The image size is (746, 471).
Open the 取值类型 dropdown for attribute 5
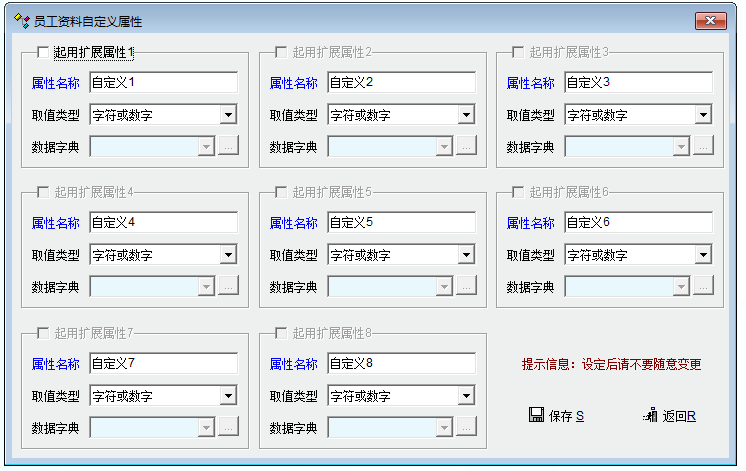pyautogui.click(x=466, y=255)
